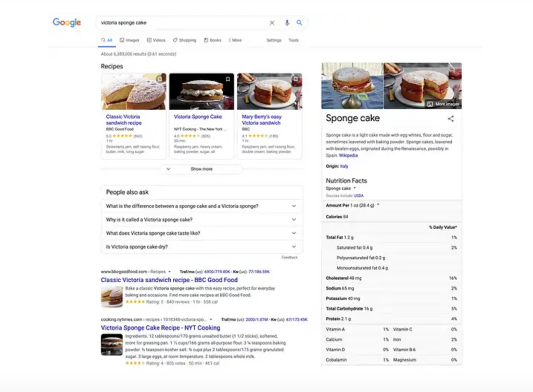Open BBC Good Food keyword value 77/186.59K
The image size is (533, 392).
[x=259, y=272]
